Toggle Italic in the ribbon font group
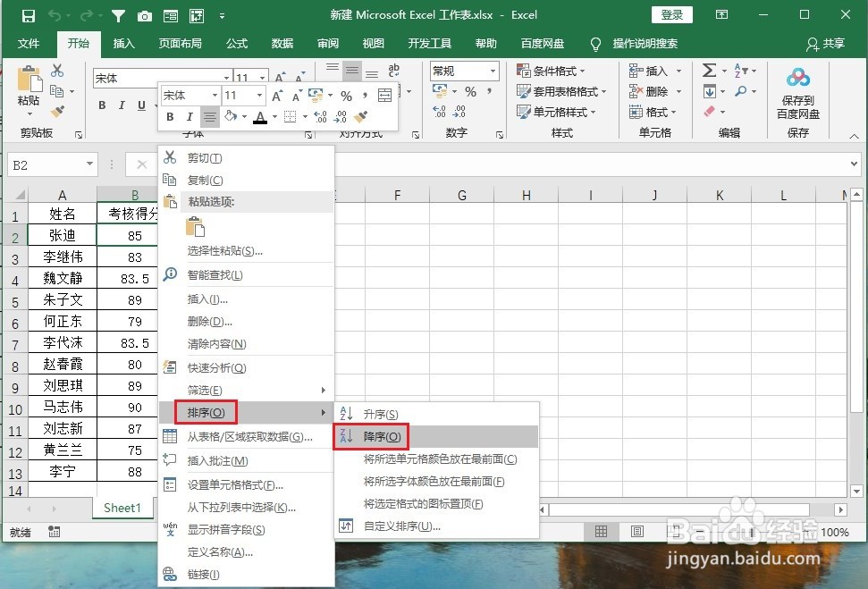This screenshot has width=868, height=589. point(122,105)
